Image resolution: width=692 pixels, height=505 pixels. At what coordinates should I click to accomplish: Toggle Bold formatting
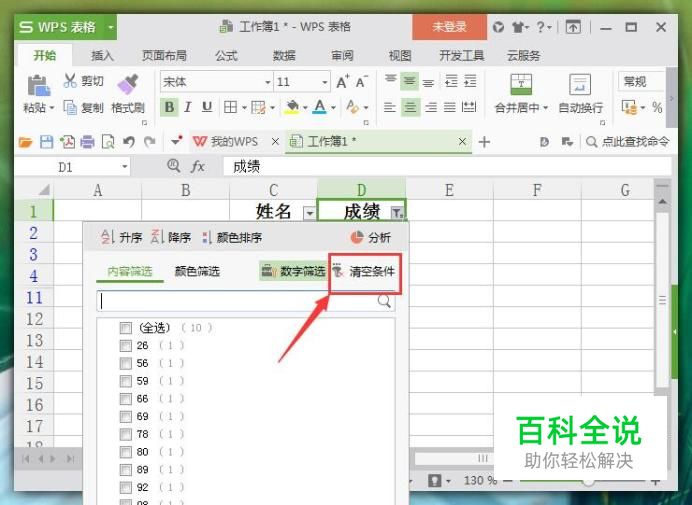tap(169, 107)
